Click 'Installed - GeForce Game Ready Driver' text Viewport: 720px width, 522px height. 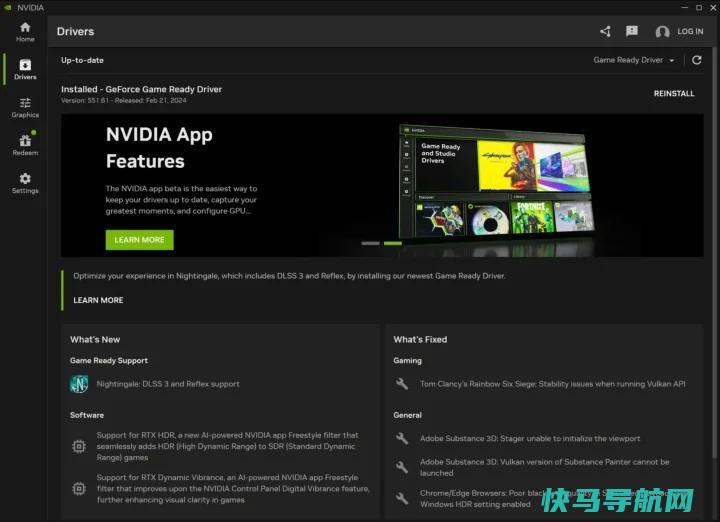[141, 89]
